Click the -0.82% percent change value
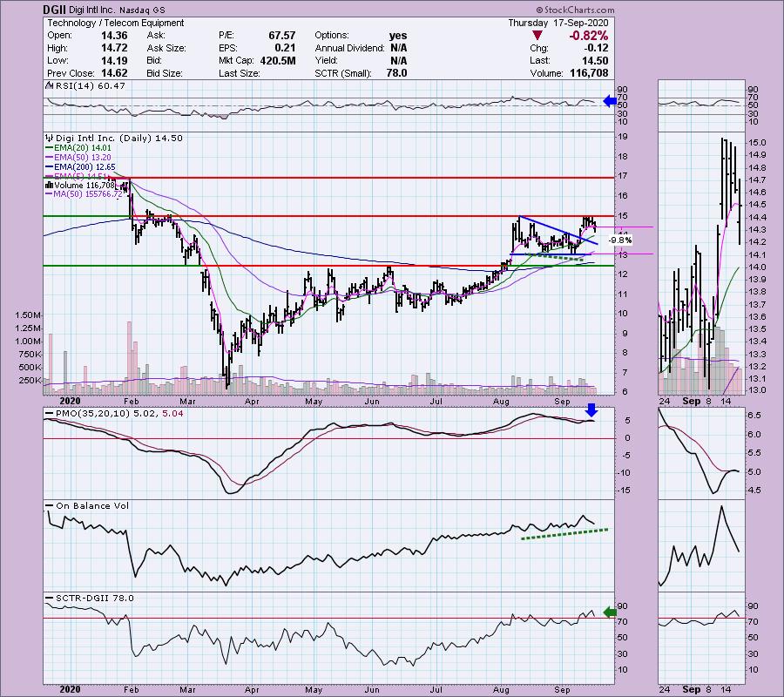 coord(588,36)
